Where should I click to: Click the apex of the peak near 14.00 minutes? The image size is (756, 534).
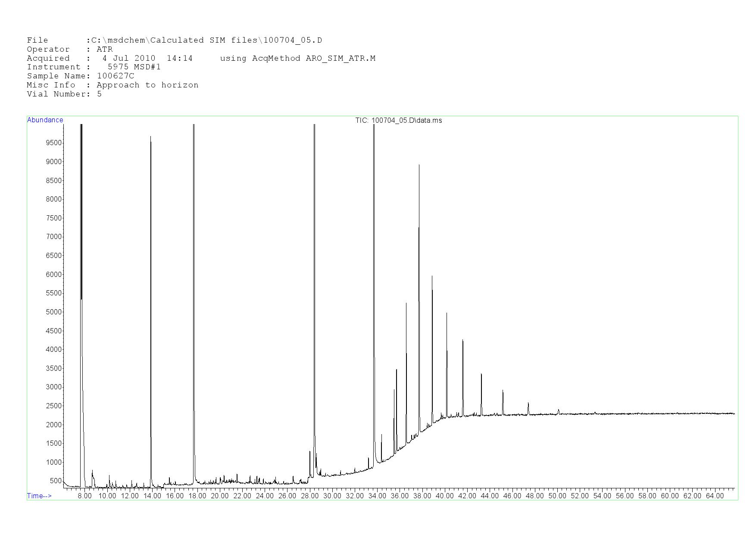point(150,137)
